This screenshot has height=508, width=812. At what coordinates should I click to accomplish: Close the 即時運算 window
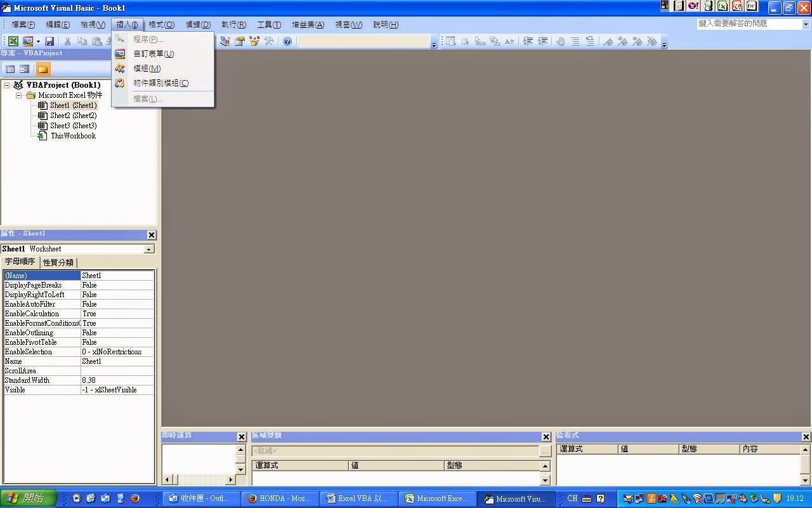pos(241,437)
